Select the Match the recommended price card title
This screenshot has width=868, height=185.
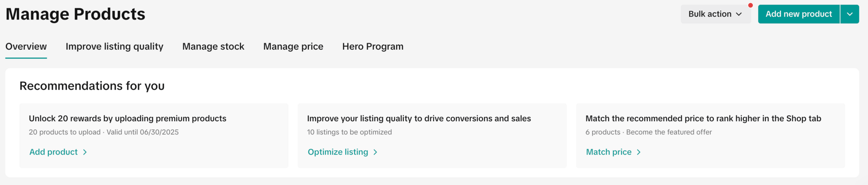(x=703, y=119)
